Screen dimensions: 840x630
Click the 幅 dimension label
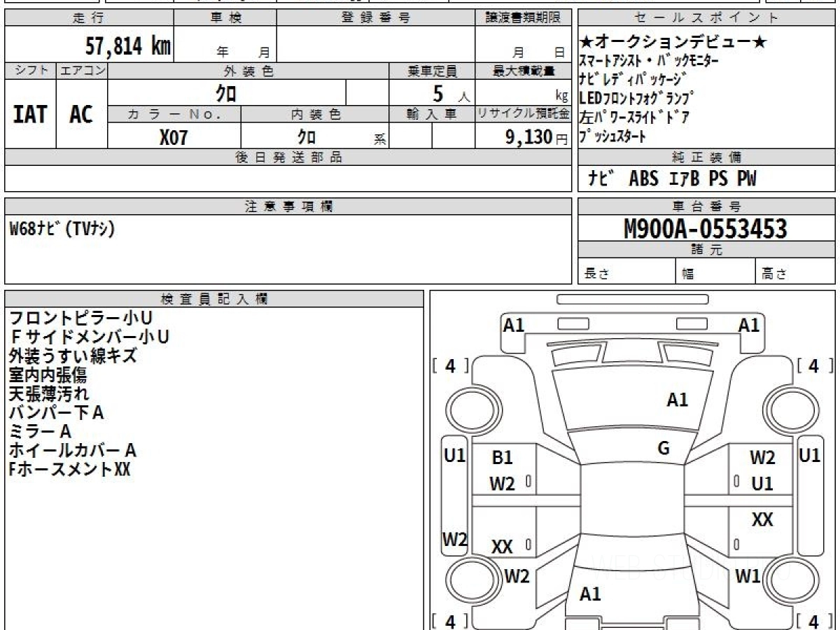688,274
